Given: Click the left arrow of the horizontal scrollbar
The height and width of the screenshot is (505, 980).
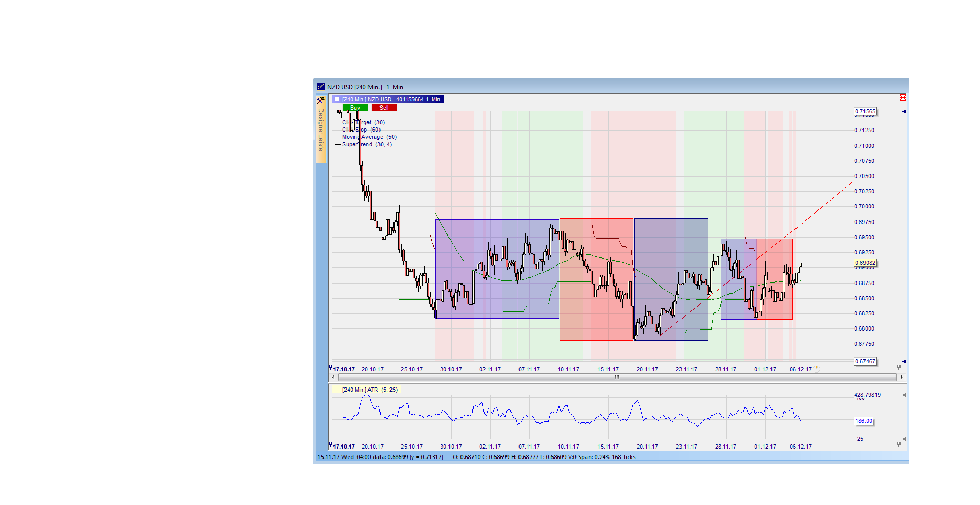Looking at the screenshot, I should coord(333,377).
